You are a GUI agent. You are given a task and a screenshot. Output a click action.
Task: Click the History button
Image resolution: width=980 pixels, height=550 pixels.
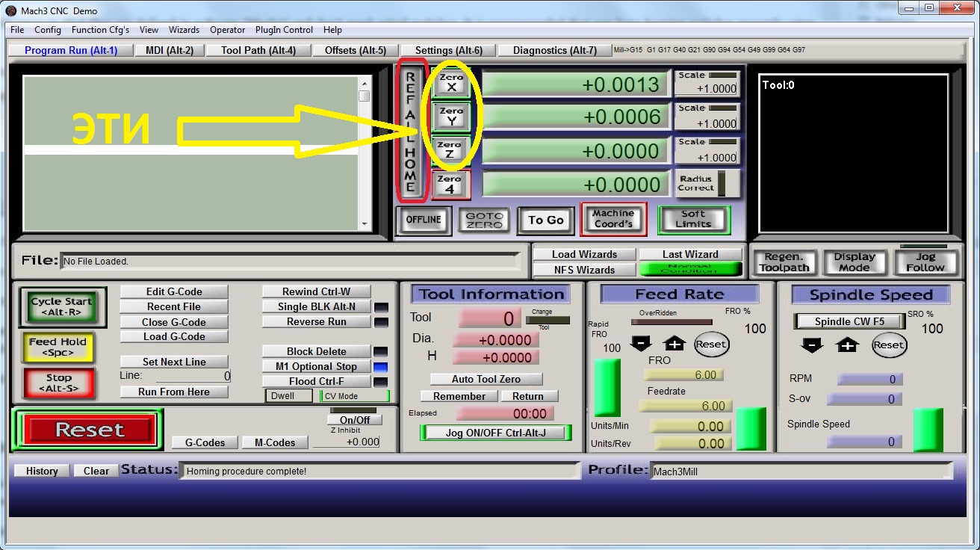tap(42, 471)
